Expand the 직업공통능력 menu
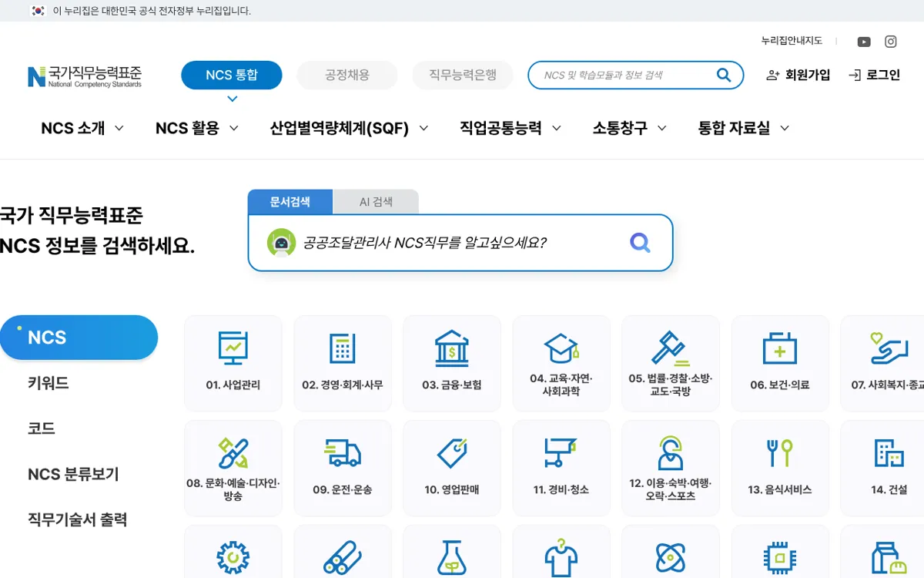Image resolution: width=924 pixels, height=578 pixels. pyautogui.click(x=511, y=128)
